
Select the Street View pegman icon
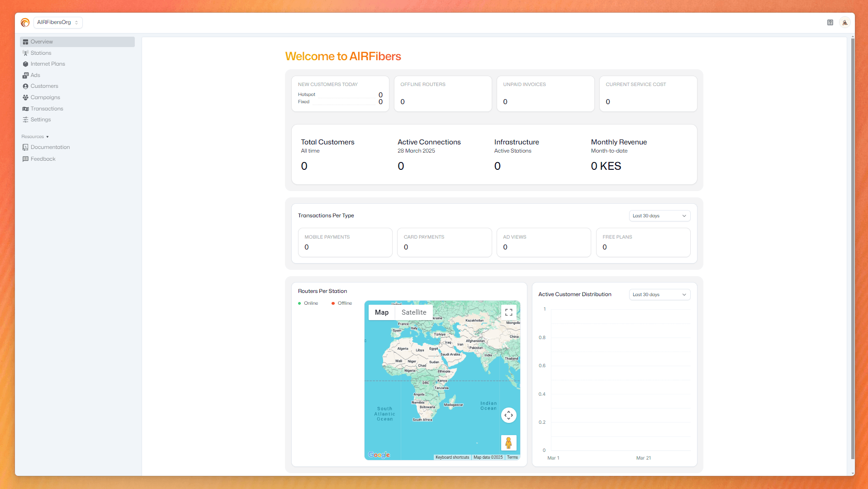(508, 442)
